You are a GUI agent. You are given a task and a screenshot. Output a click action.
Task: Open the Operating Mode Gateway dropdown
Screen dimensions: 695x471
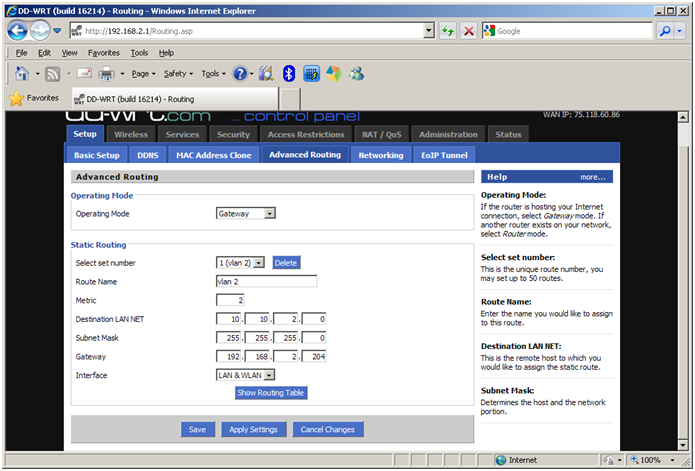[246, 214]
